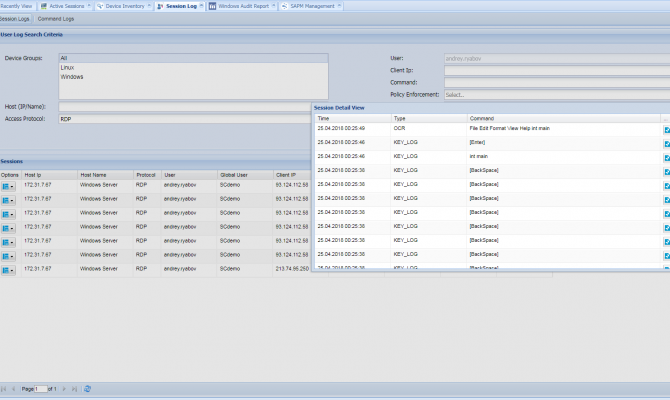This screenshot has width=670, height=400.
Task: Switch to the Active Sessions tab
Action: point(67,6)
